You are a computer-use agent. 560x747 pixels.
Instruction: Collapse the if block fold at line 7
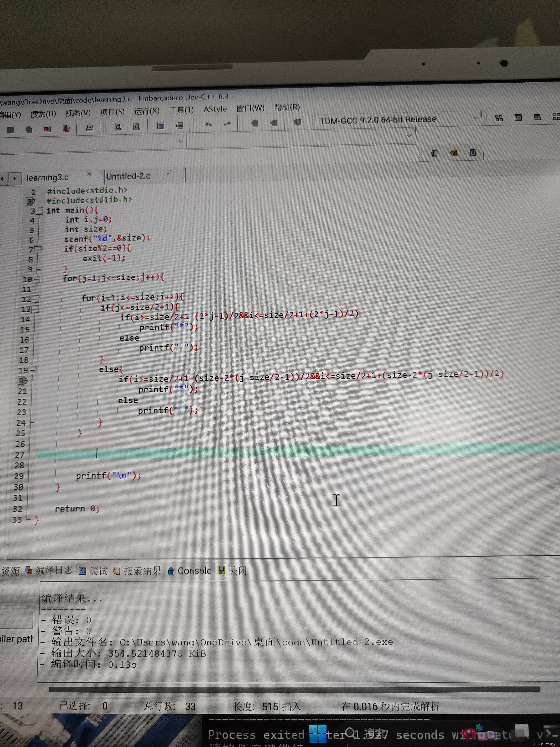pos(38,250)
